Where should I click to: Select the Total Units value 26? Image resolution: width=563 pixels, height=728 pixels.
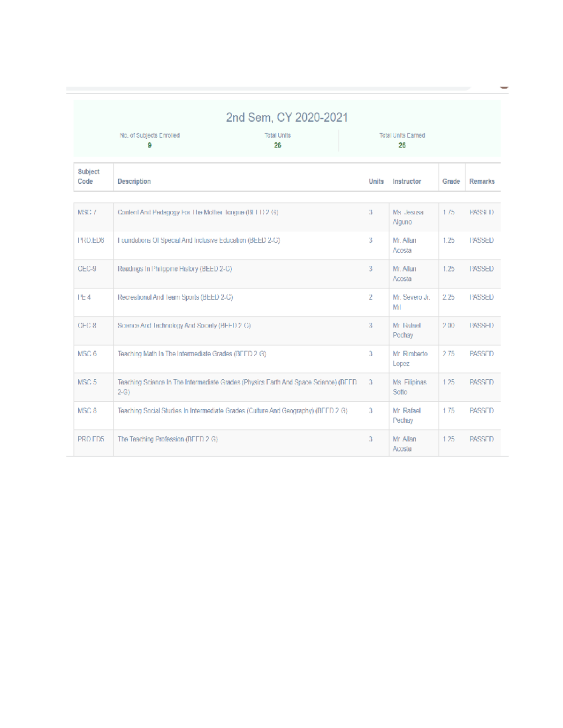coord(278,145)
